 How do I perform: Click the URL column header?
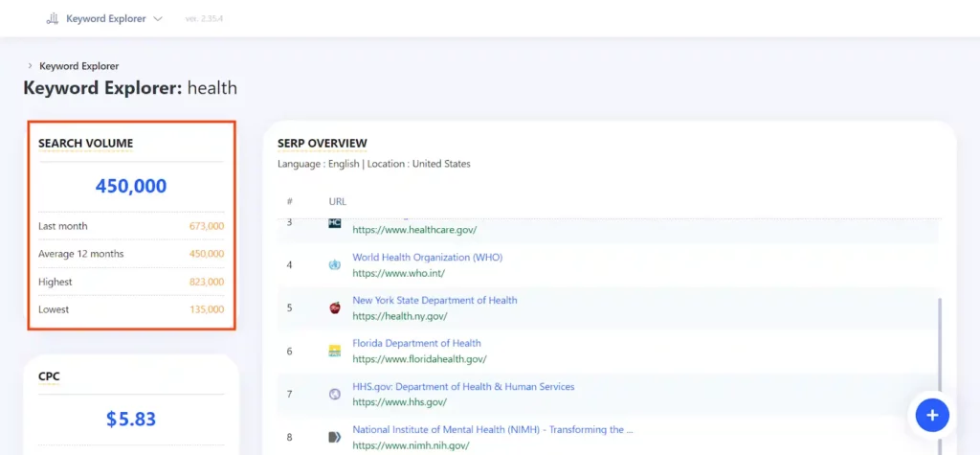pyautogui.click(x=338, y=201)
